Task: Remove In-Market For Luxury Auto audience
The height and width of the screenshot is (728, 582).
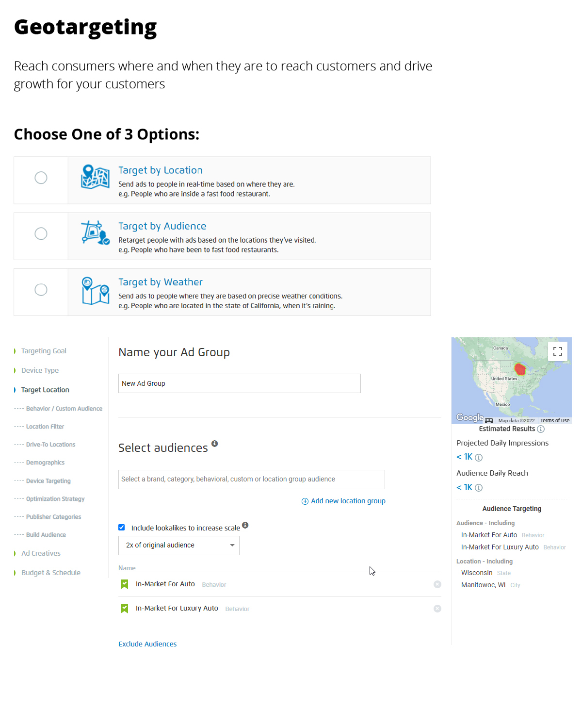Action: pyautogui.click(x=437, y=609)
